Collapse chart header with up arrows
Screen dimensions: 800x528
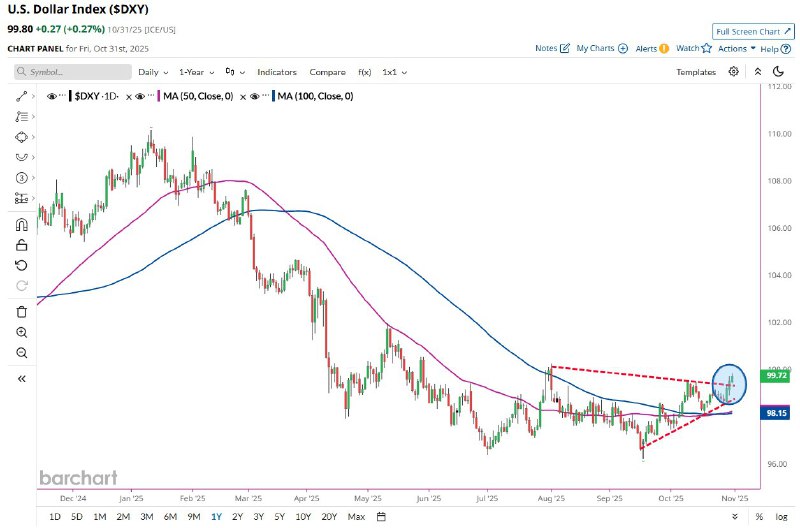[x=758, y=72]
